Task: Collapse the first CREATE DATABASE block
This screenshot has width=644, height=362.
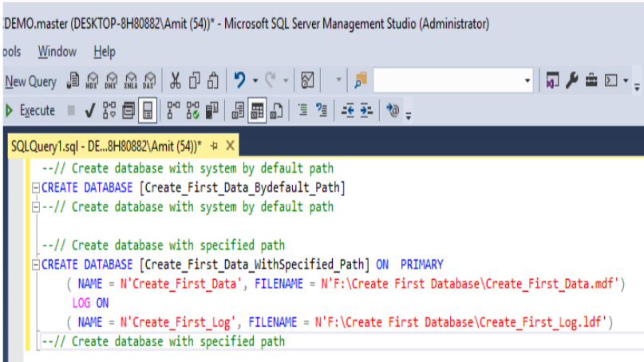Action: point(36,188)
